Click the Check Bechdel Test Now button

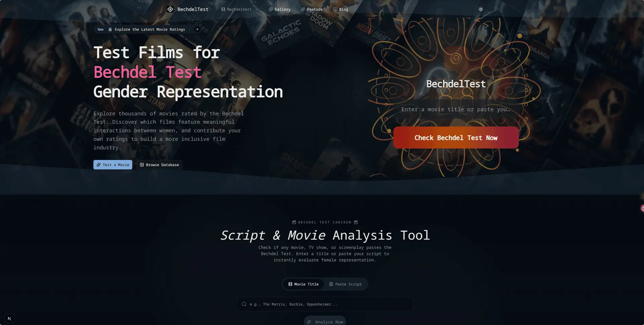(x=456, y=138)
